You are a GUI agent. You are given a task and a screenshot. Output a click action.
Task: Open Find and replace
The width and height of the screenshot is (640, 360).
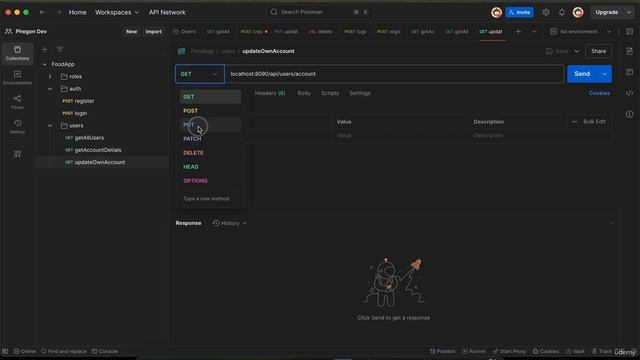point(64,351)
